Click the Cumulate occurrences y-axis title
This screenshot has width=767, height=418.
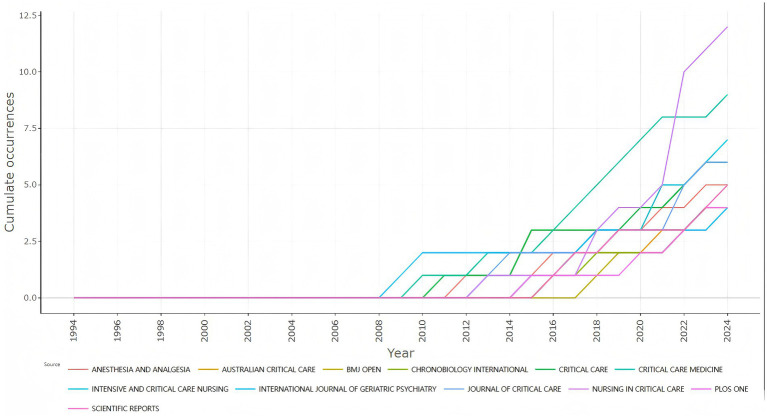(10, 162)
